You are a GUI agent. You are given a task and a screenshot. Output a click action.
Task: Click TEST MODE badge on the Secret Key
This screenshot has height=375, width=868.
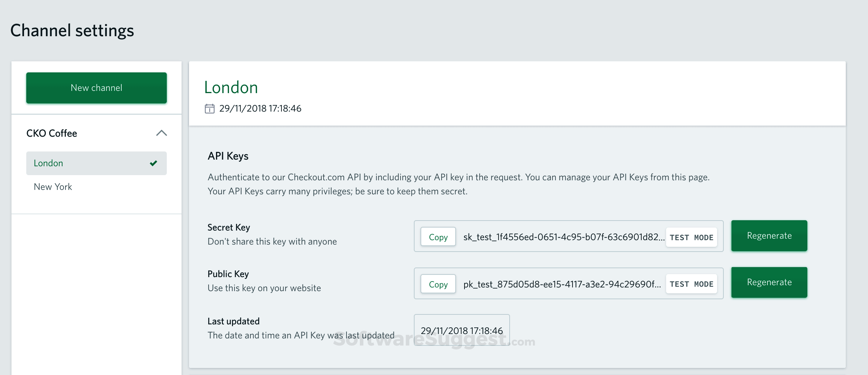(691, 237)
